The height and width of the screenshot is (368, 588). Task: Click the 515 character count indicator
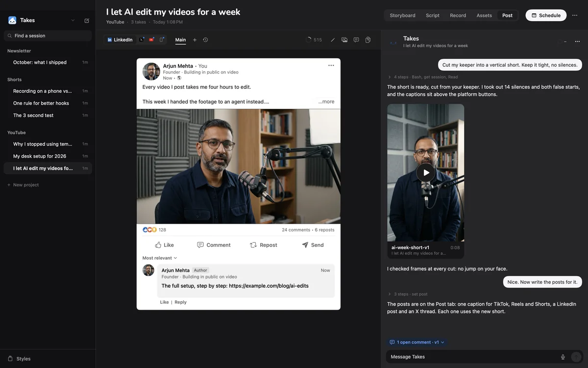[x=314, y=40]
